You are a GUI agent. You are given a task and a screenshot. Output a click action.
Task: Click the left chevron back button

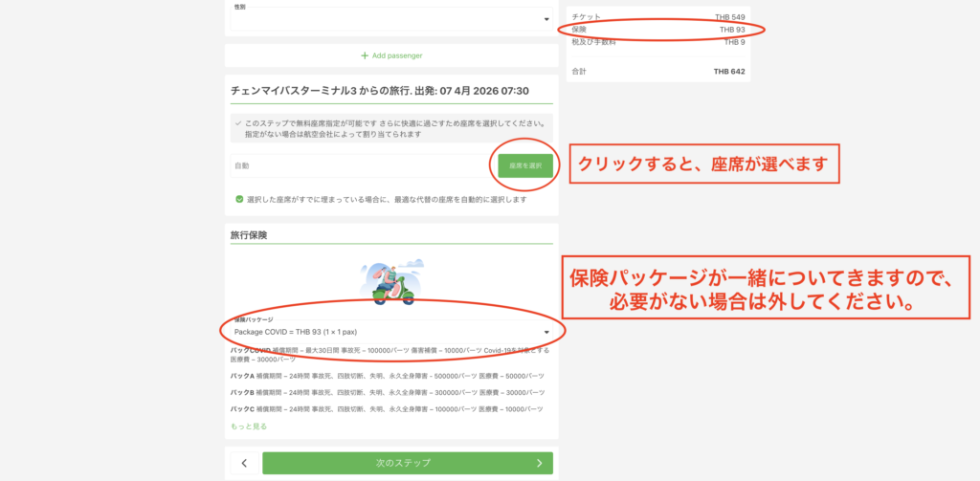coord(244,463)
